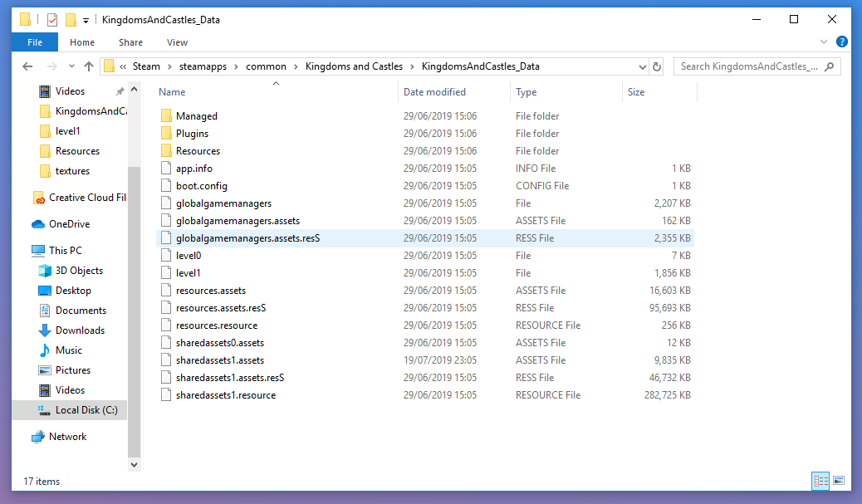Click the OneDrive cloud icon
Image resolution: width=862 pixels, height=504 pixels.
pyautogui.click(x=38, y=224)
